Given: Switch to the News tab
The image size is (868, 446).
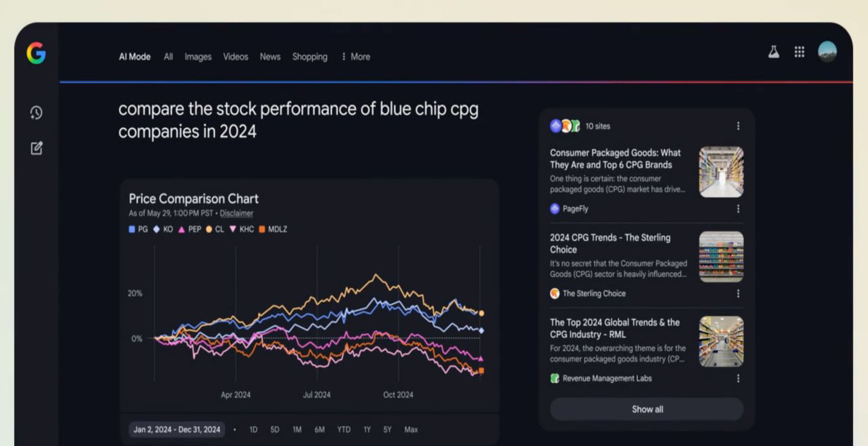Looking at the screenshot, I should pyautogui.click(x=270, y=57).
